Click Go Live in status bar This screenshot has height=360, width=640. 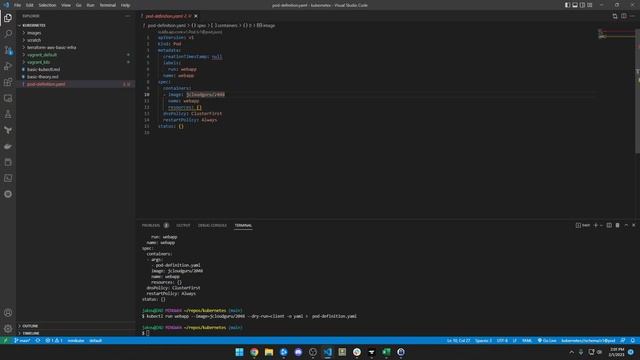pos(547,340)
